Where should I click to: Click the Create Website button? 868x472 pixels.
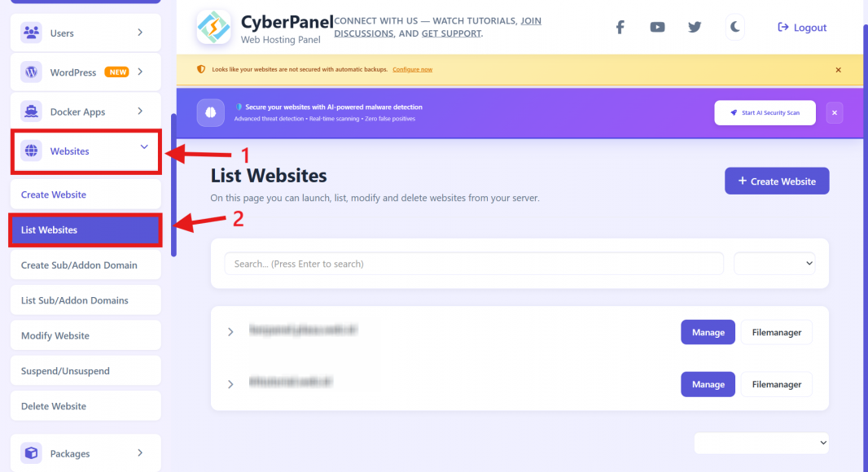click(777, 181)
